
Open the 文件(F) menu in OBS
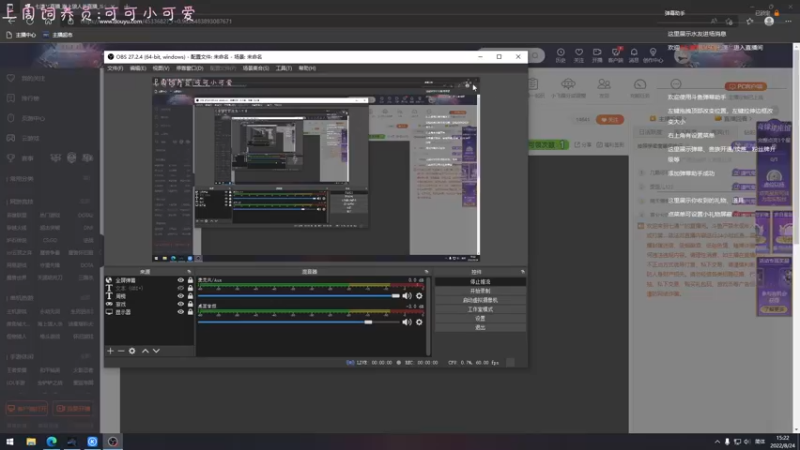[115, 68]
